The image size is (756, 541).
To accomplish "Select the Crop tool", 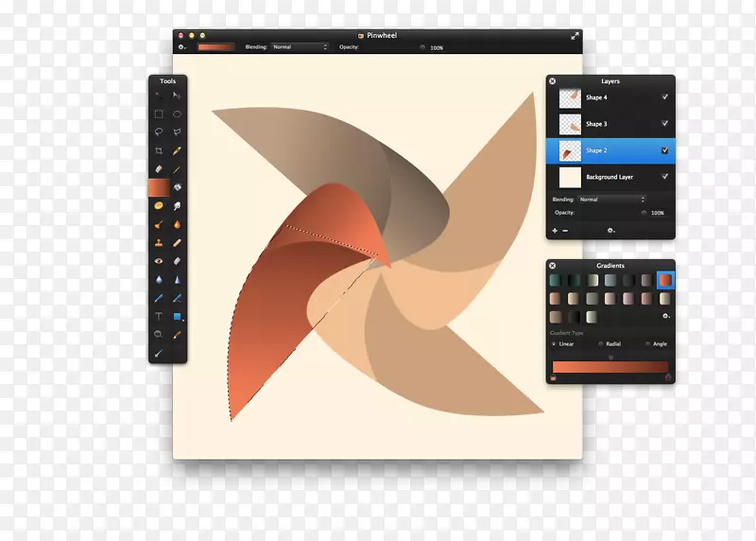I will click(159, 150).
